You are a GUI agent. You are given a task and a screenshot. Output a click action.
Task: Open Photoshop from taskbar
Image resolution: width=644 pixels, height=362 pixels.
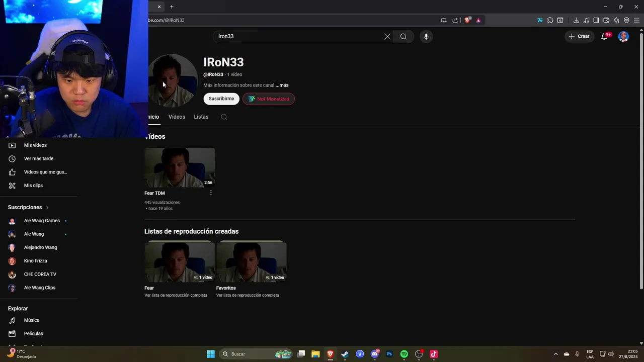pos(389,354)
